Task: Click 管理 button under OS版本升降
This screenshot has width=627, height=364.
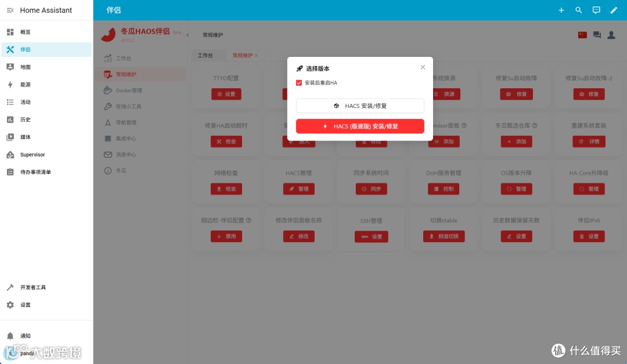Action: pyautogui.click(x=516, y=189)
